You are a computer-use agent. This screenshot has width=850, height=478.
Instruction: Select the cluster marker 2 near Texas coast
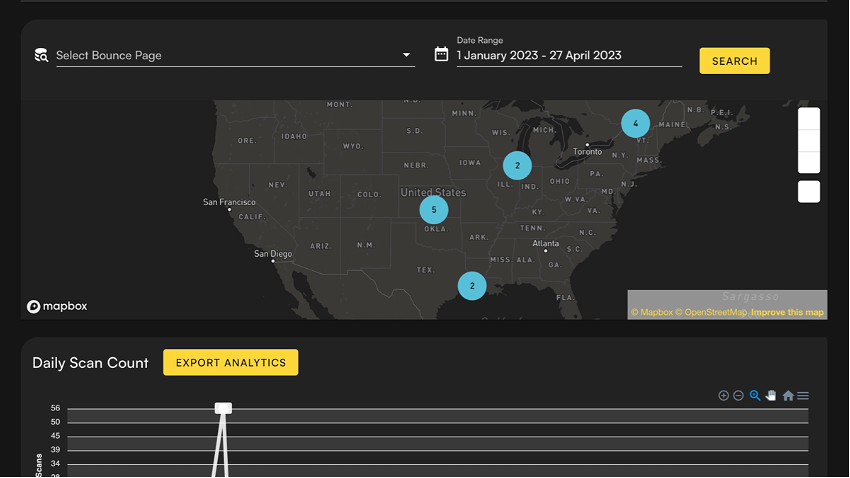click(472, 286)
